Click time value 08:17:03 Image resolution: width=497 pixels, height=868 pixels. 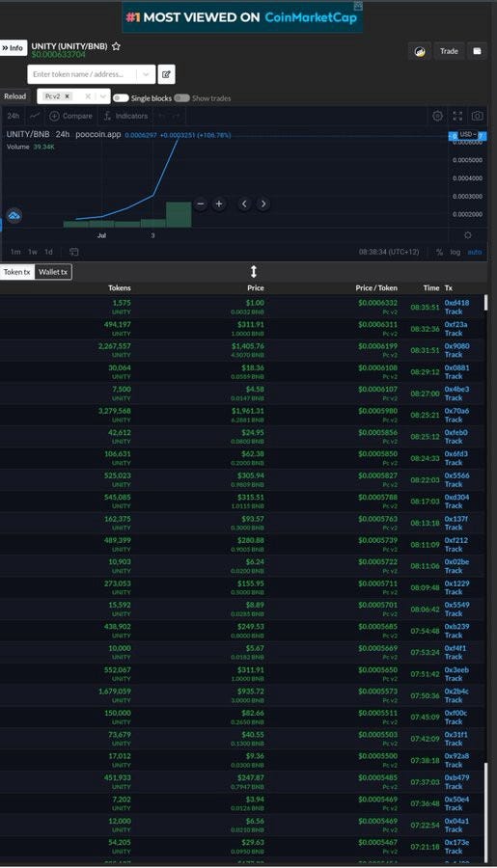[425, 502]
